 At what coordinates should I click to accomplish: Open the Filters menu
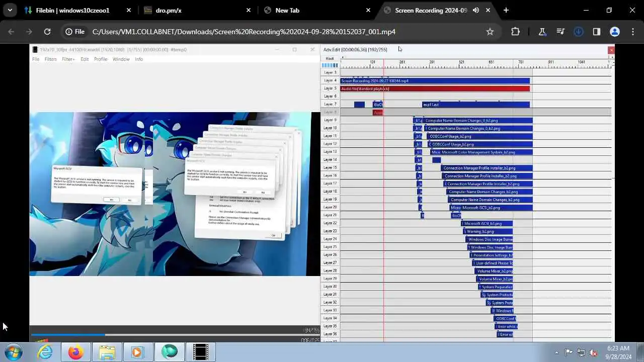click(50, 59)
